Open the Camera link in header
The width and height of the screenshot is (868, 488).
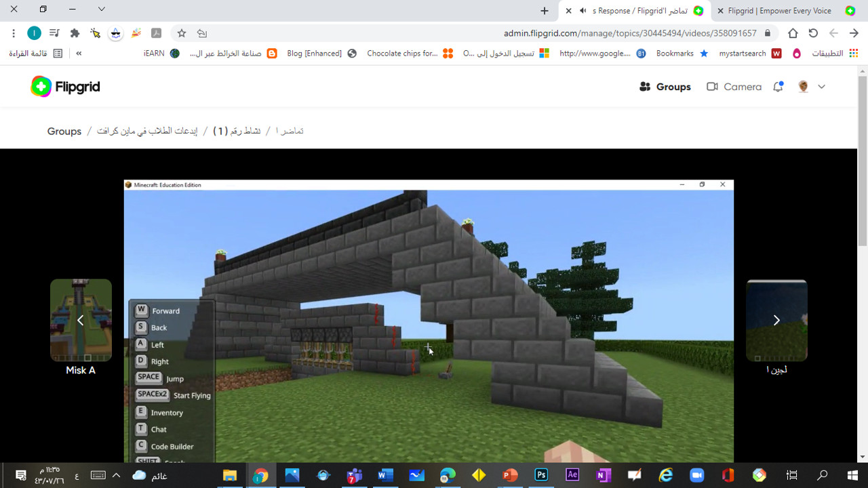tap(734, 87)
